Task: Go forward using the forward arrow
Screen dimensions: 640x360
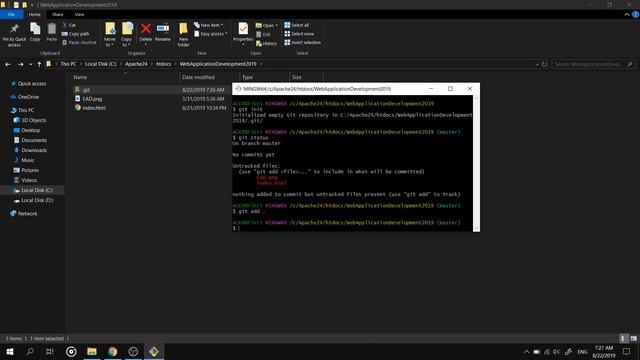Action: pos(20,64)
